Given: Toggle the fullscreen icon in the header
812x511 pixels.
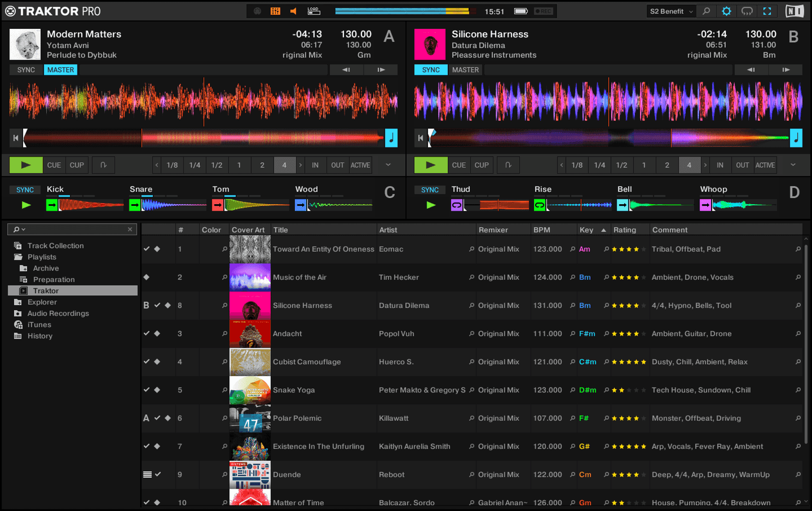Looking at the screenshot, I should click(x=768, y=10).
